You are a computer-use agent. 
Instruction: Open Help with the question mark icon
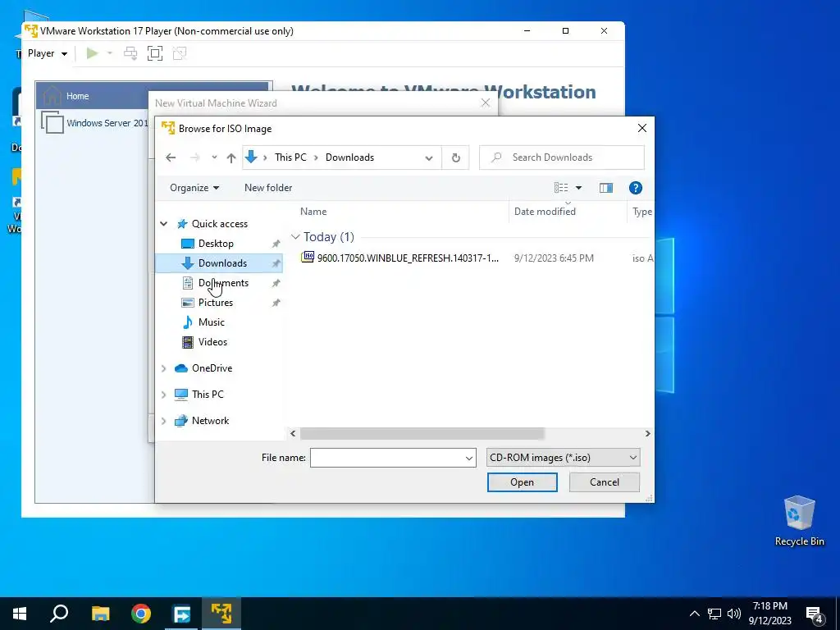pos(636,188)
